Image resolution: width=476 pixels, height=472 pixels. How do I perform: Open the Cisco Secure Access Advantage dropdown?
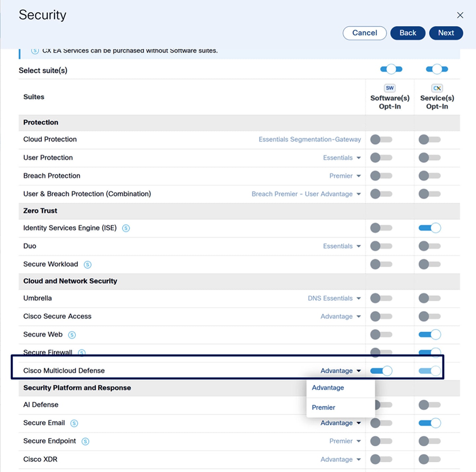[x=340, y=317]
